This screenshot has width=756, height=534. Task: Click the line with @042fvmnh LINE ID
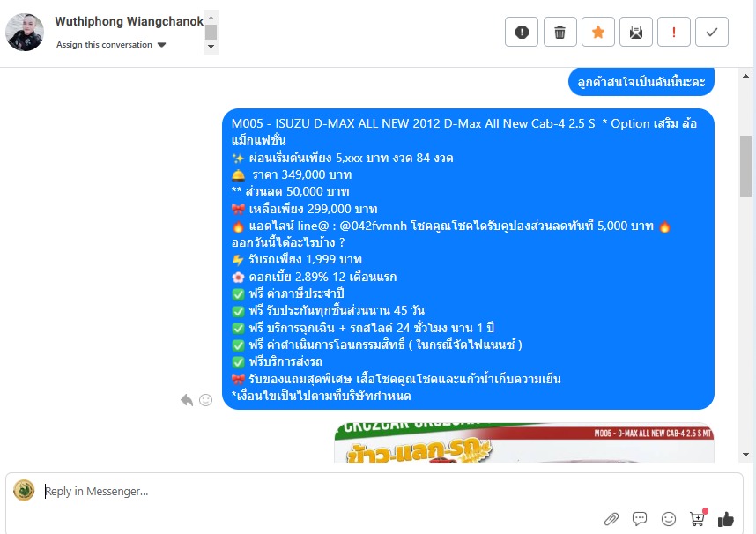[451, 226]
